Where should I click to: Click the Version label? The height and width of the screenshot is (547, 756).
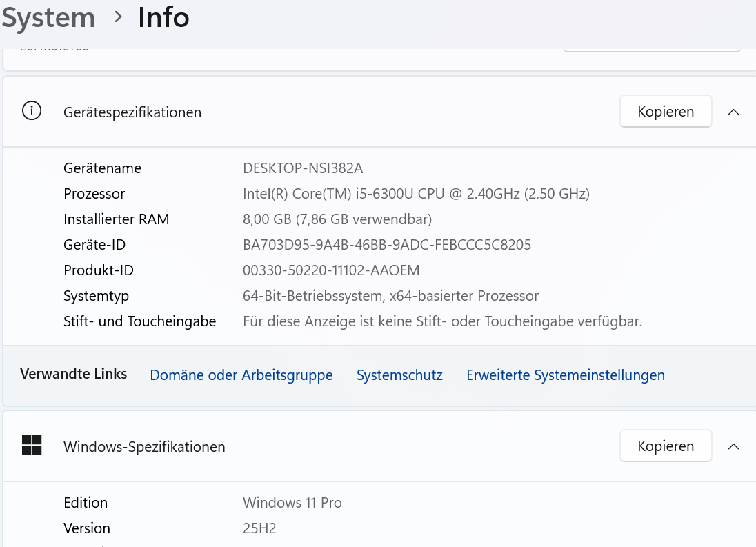87,528
